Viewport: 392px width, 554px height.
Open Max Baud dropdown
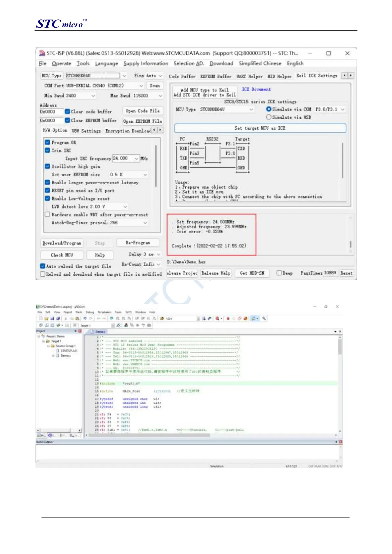click(160, 96)
